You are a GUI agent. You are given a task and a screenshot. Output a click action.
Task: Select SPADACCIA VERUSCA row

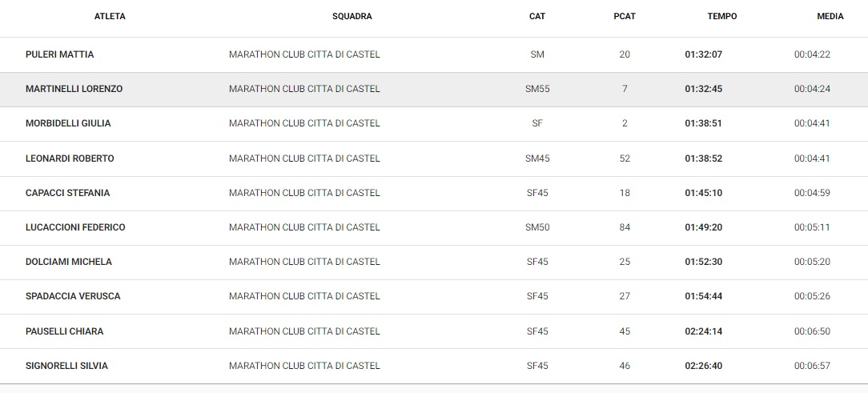434,297
